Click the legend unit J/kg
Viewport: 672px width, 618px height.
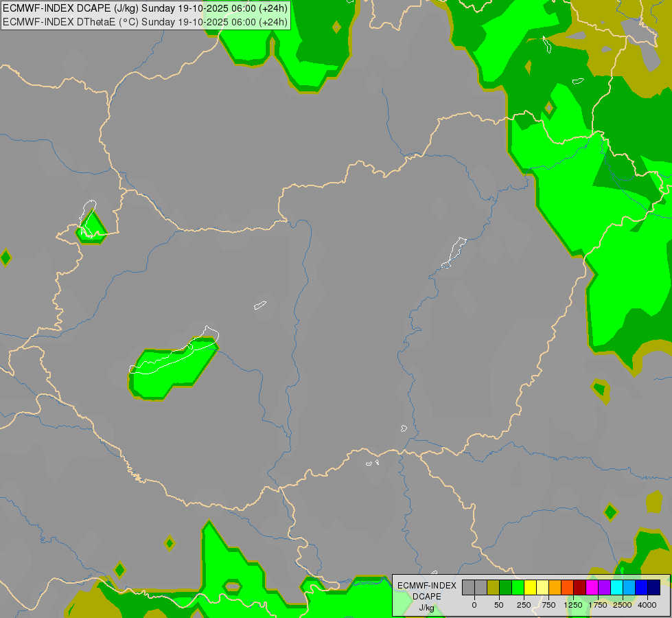[426, 608]
